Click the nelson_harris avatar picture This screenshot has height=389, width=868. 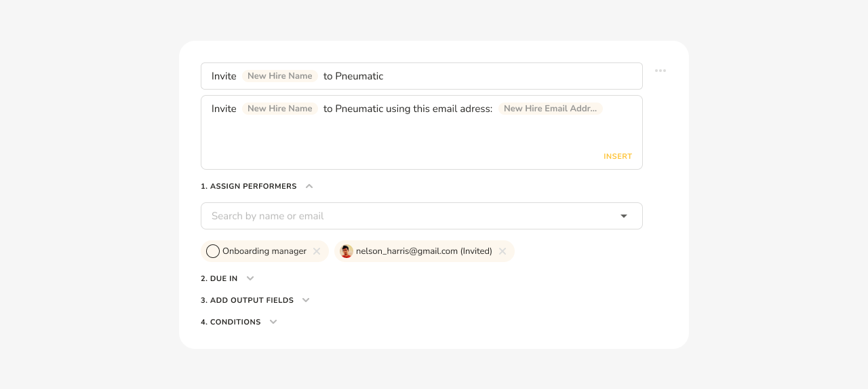click(347, 251)
